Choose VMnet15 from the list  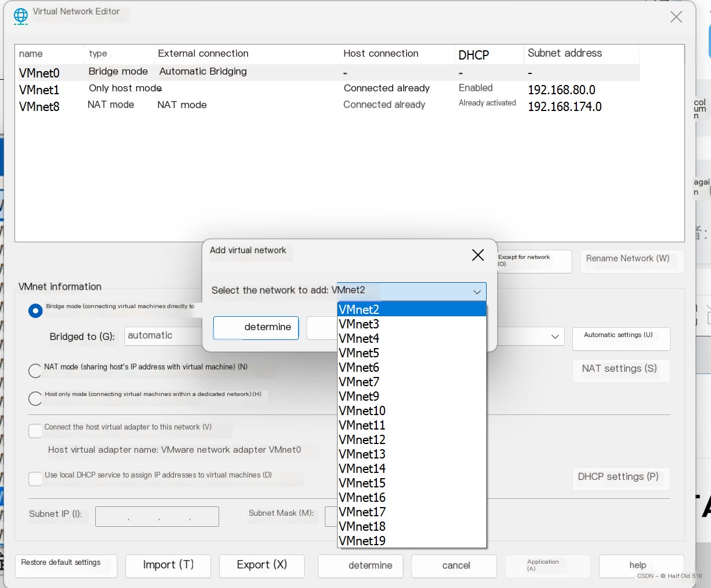click(412, 483)
